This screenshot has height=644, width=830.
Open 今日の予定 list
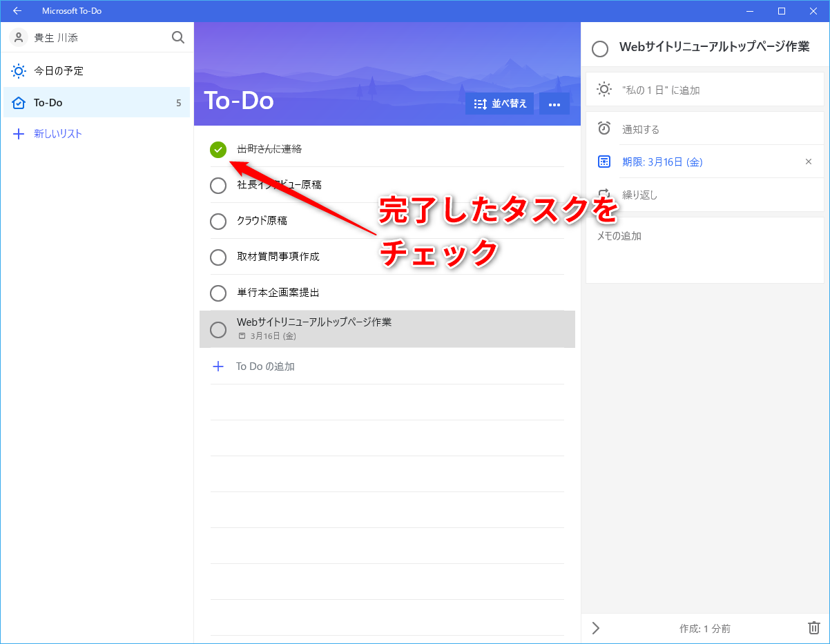[97, 71]
